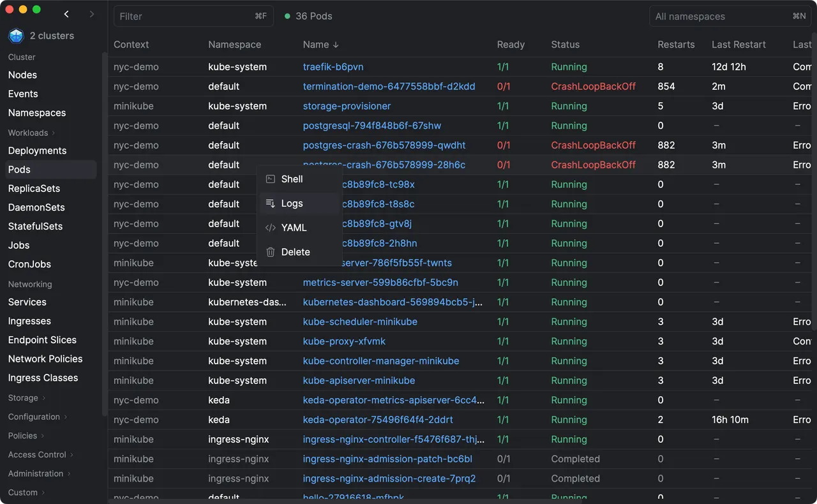Open the storage-provisioner pod
The image size is (817, 504).
coord(347,106)
